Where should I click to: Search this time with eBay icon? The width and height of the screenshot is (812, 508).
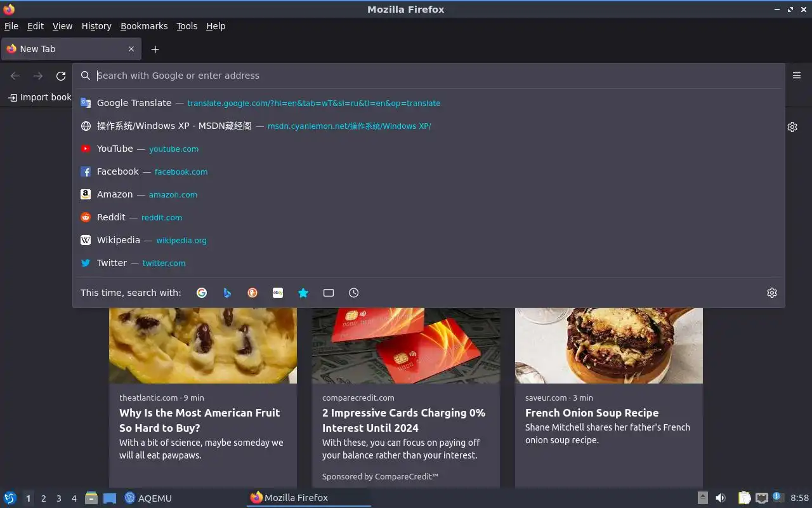278,293
